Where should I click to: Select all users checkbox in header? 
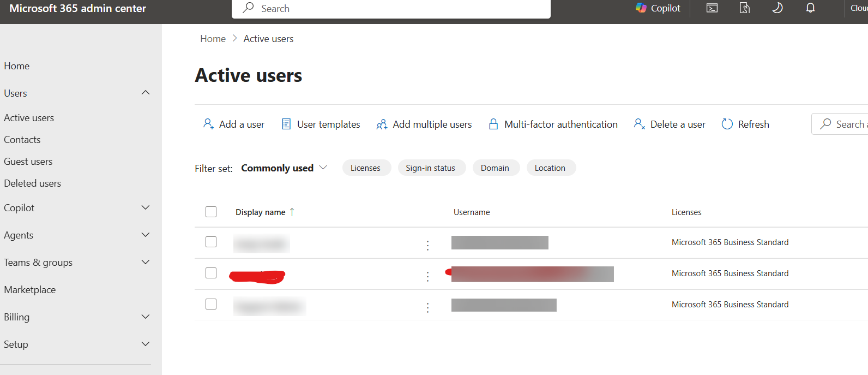211,212
